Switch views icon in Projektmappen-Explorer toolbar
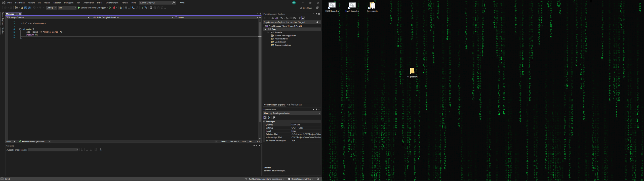Screen dimensions: 644x181 point(276,18)
